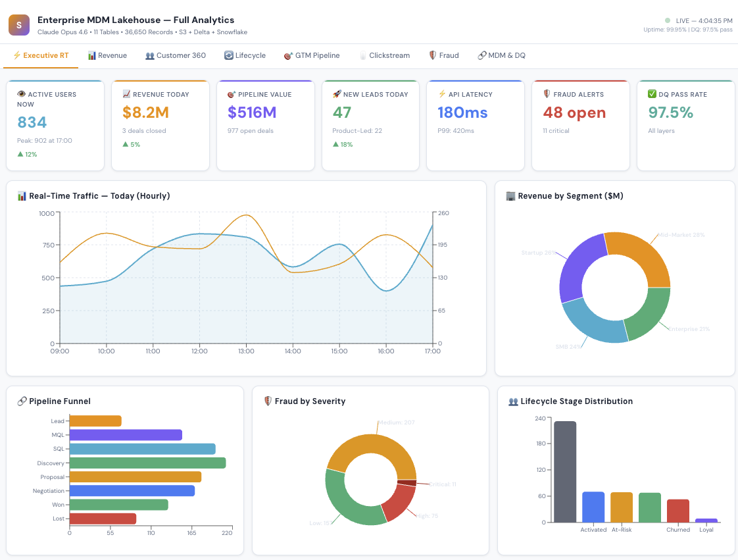This screenshot has width=738, height=560.
Task: Click the Churned bar in Lifecycle chart
Action: [678, 511]
